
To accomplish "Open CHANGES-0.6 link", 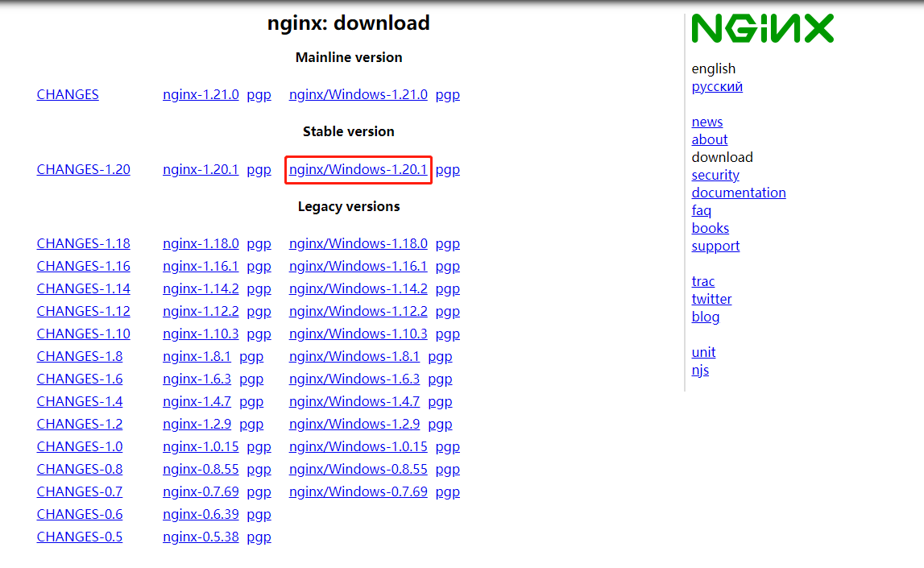I will tap(80, 514).
